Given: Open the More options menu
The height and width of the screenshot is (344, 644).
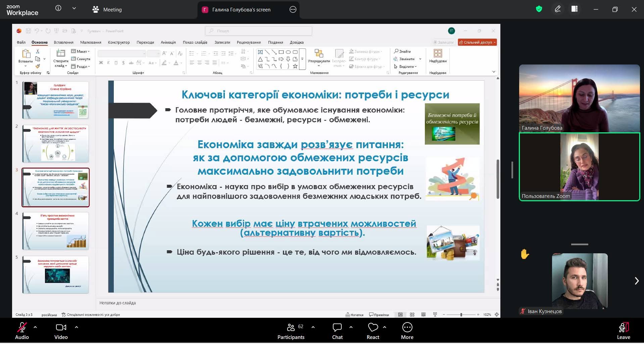Looking at the screenshot, I should pyautogui.click(x=407, y=331).
